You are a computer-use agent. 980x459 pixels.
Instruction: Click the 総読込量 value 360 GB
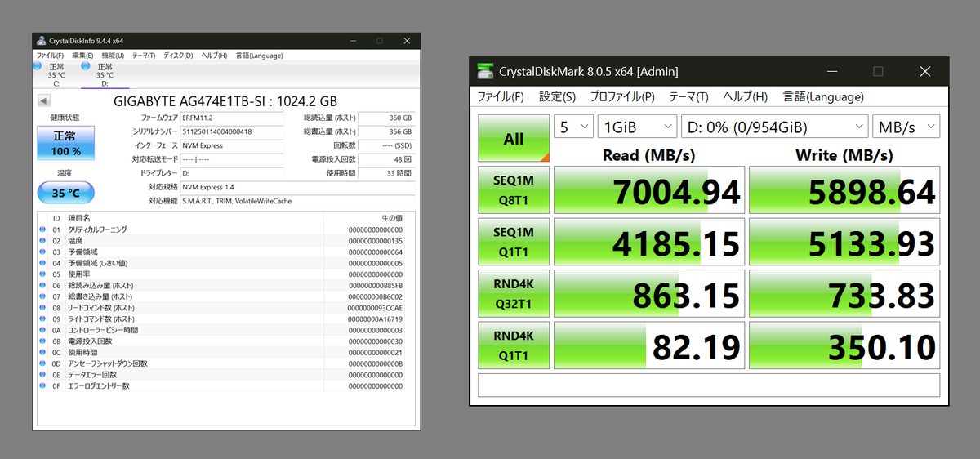[385, 118]
